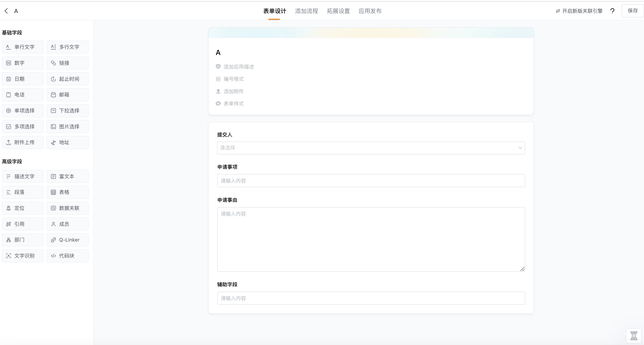
Task: Add a 电话 field
Action: (23, 95)
